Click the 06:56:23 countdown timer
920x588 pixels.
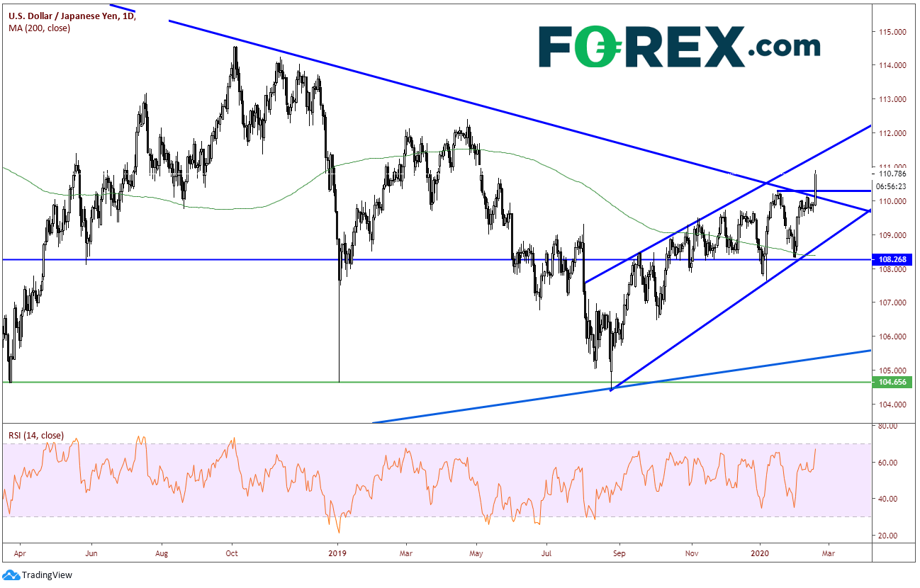pyautogui.click(x=892, y=186)
